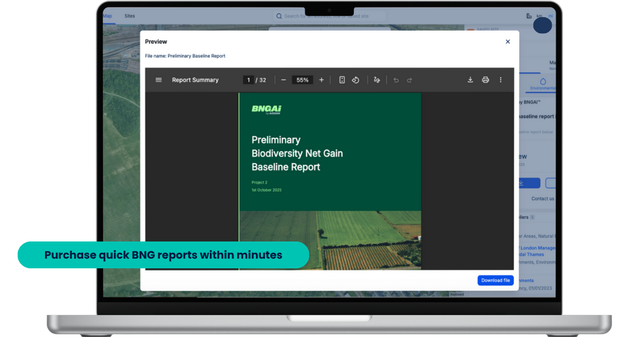Toggle distance units to km
This screenshot has width=644, height=337.
[539, 16]
